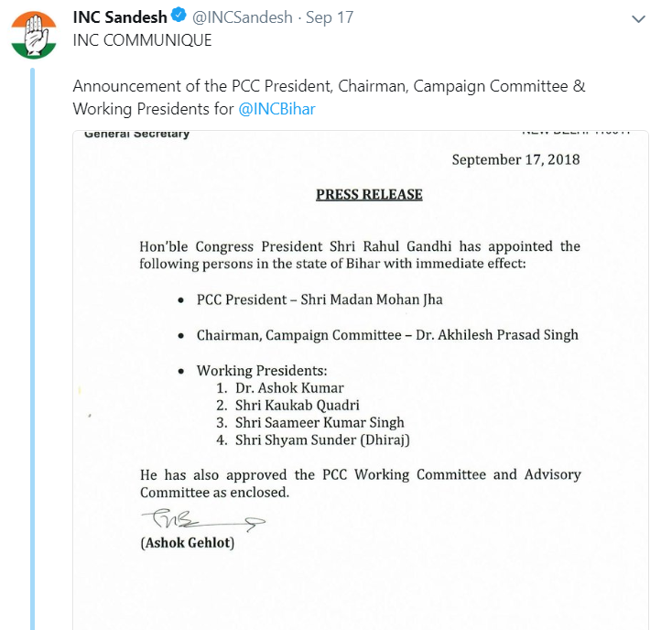The image size is (672, 630).
Task: Click the September 17, 2018 date
Action: pyautogui.click(x=515, y=159)
